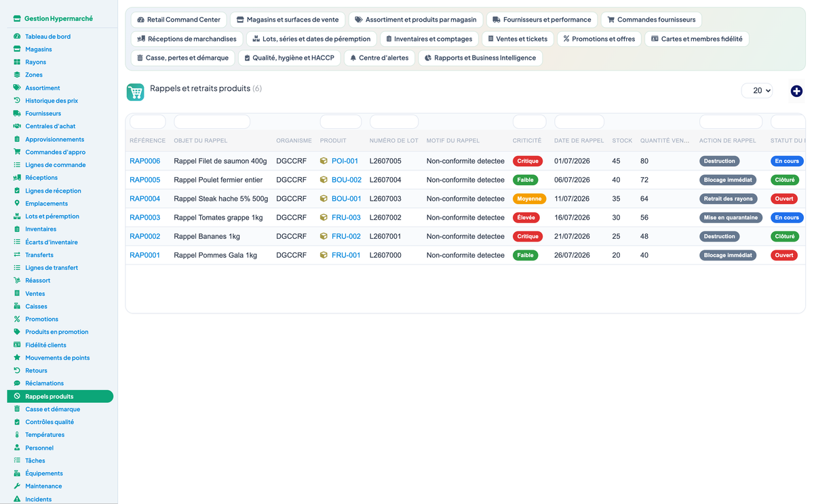Click the Criticité filter input field
Viewport: 814px width, 504px height.
[x=530, y=122]
